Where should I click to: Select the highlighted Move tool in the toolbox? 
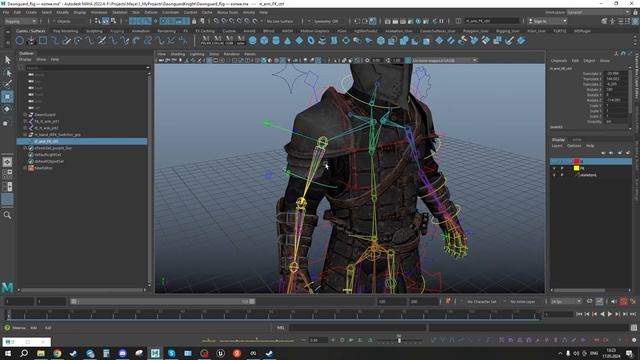(7, 97)
